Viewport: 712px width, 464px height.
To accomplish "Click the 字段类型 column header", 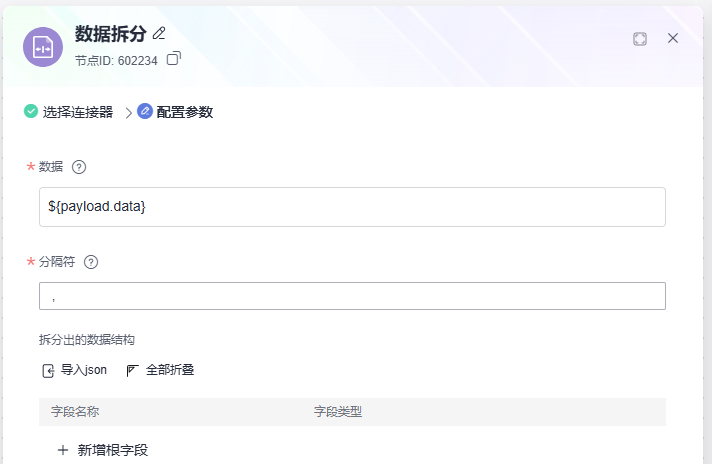I will [x=338, y=412].
